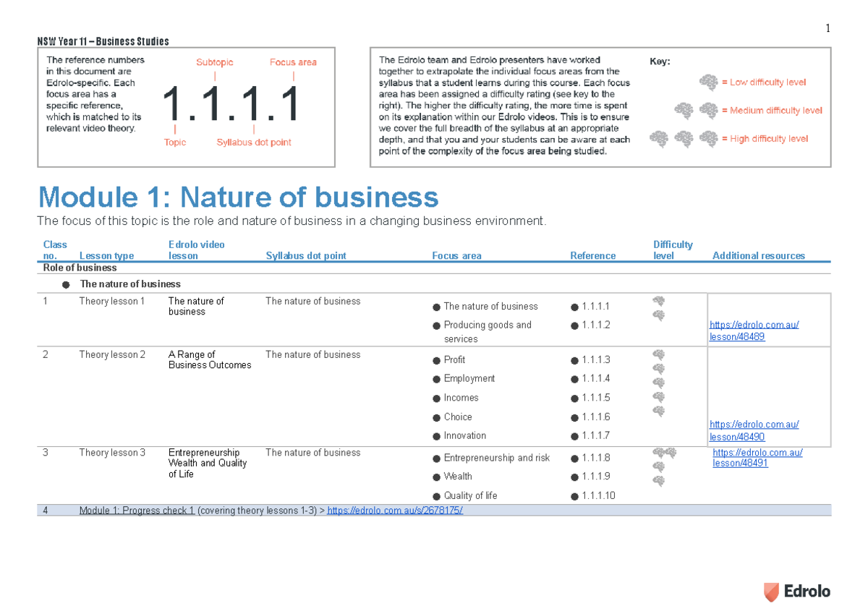
Task: Toggle the bullet beside the Wealth focus area
Action: (435, 477)
